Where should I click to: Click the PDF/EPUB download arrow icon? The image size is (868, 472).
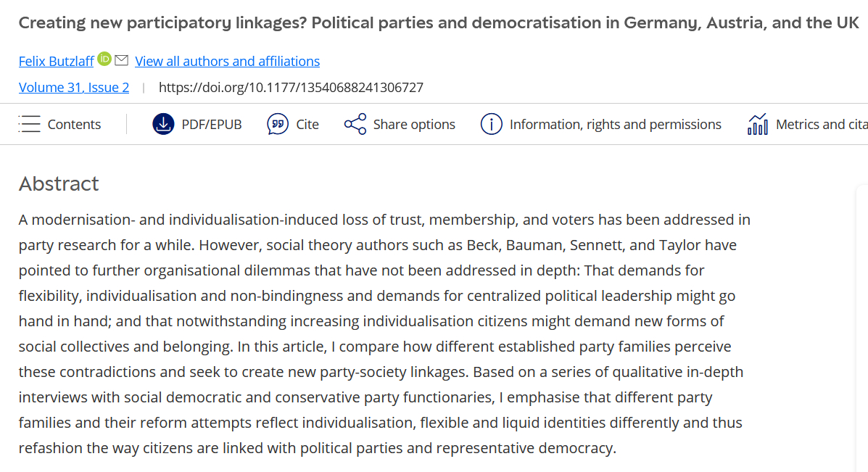(x=163, y=124)
